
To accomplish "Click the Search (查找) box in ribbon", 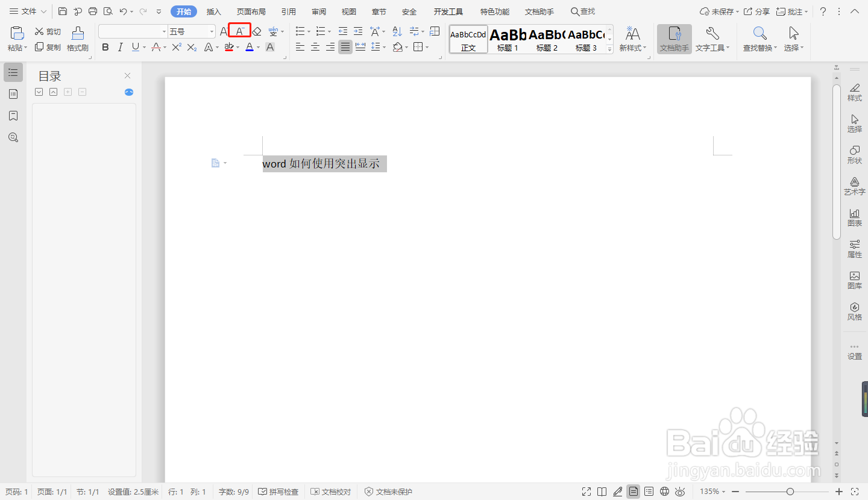I will point(583,11).
